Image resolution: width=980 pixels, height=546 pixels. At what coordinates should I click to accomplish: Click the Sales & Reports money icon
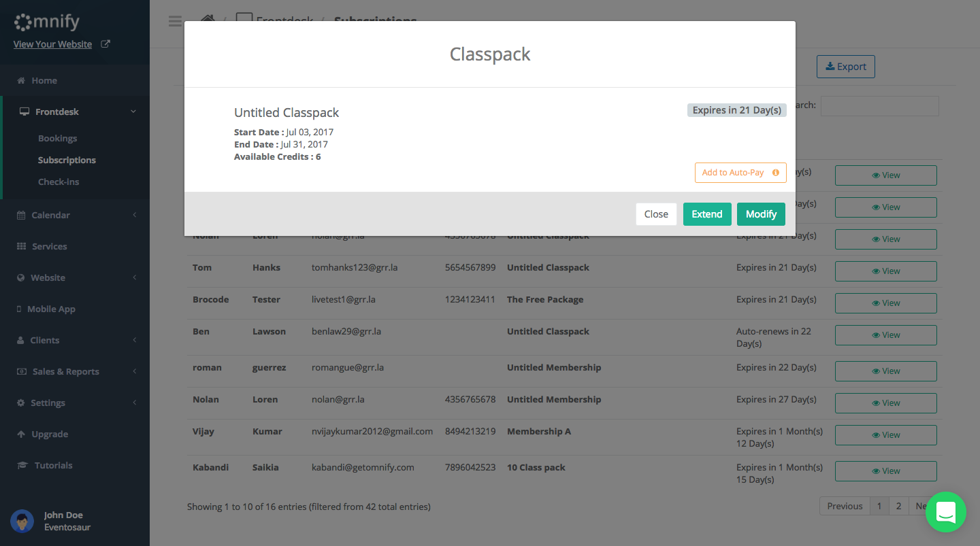pyautogui.click(x=21, y=371)
